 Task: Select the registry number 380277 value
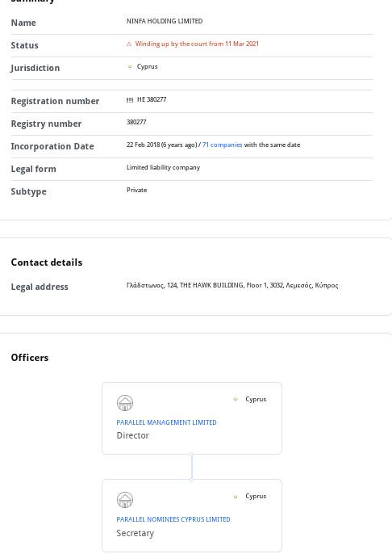click(136, 122)
